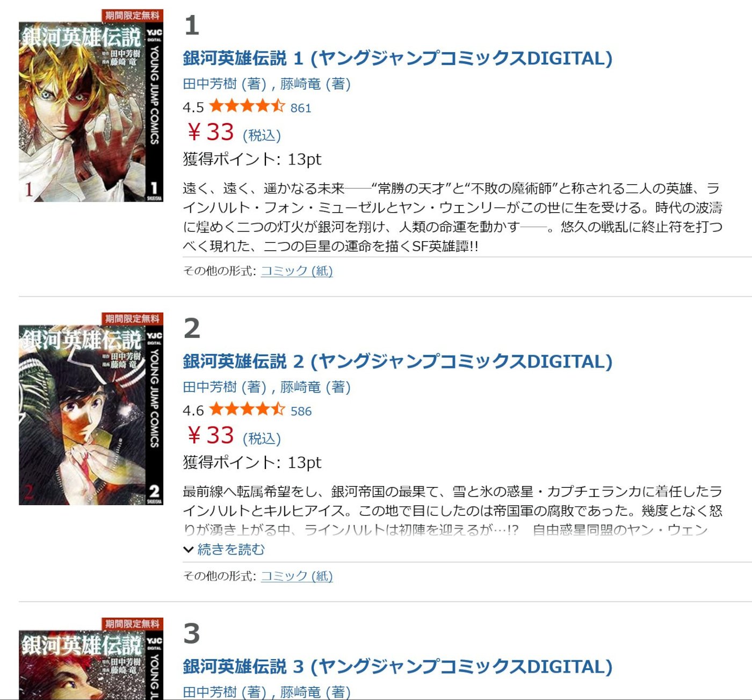Screen dimensions: 752x700
Task: Open 田中芳樹 author link under volume 2
Action: coord(209,387)
